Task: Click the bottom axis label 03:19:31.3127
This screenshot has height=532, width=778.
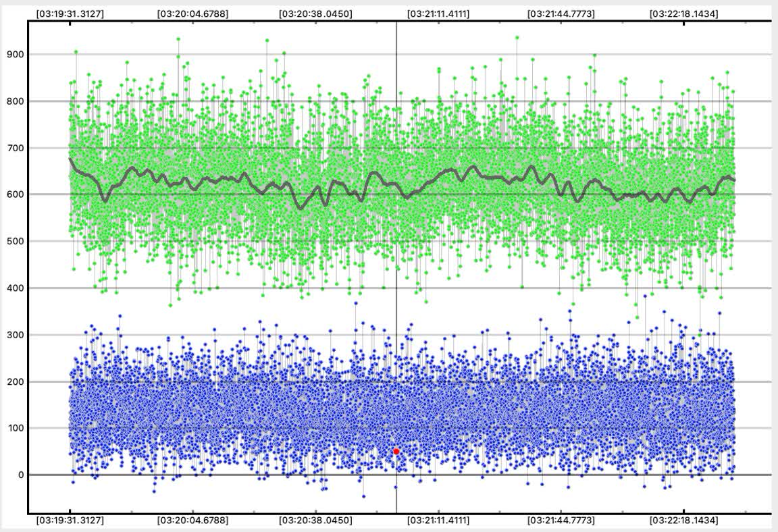Action: 70,521
